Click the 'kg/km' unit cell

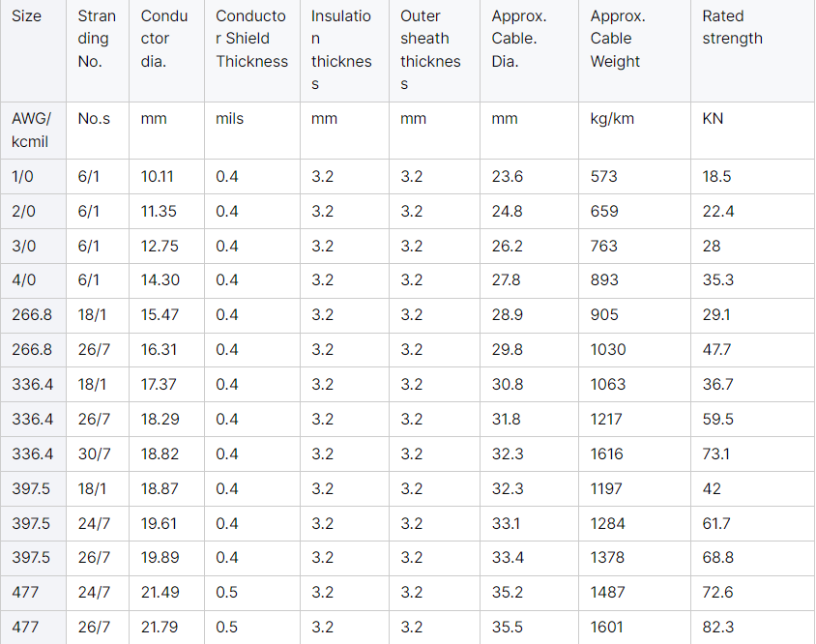[612, 119]
